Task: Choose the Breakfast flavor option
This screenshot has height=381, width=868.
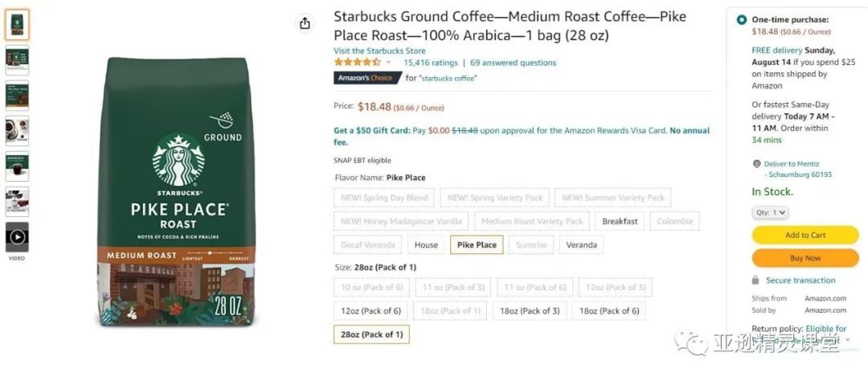Action: [620, 221]
